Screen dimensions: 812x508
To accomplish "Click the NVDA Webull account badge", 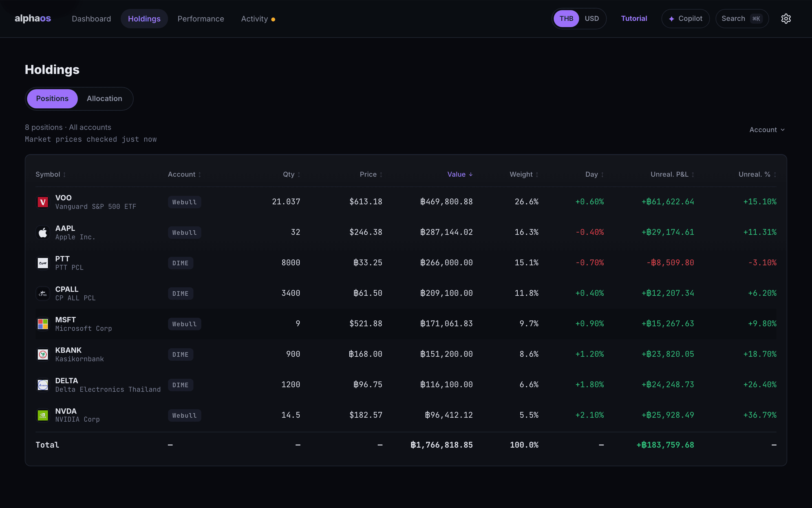I will [x=185, y=416].
